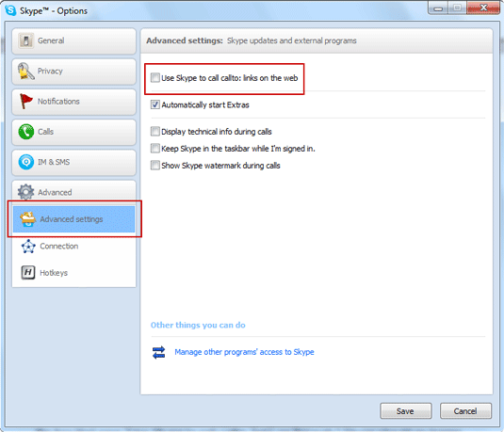504x432 pixels.
Task: Check Keep Skype in the taskbar option
Action: (x=154, y=149)
